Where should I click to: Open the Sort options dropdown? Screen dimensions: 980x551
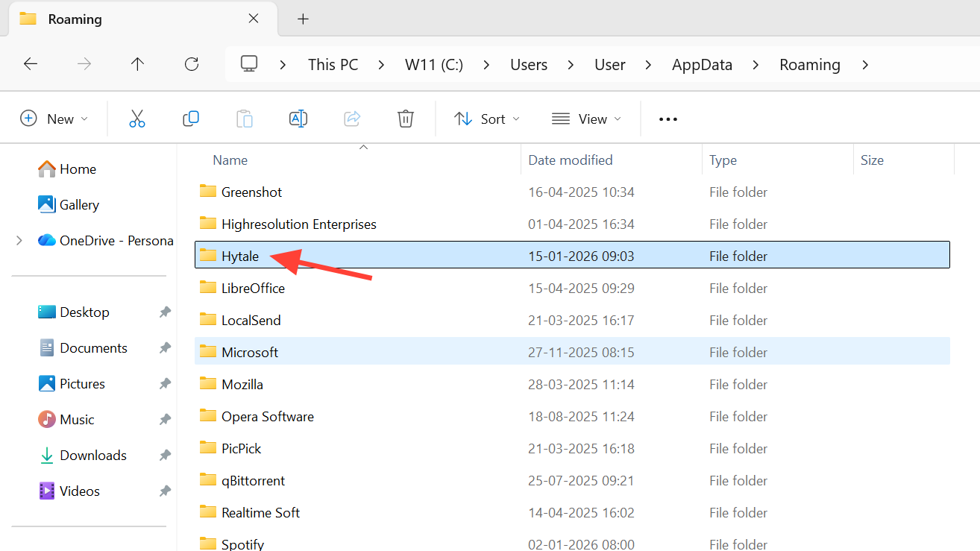point(487,119)
